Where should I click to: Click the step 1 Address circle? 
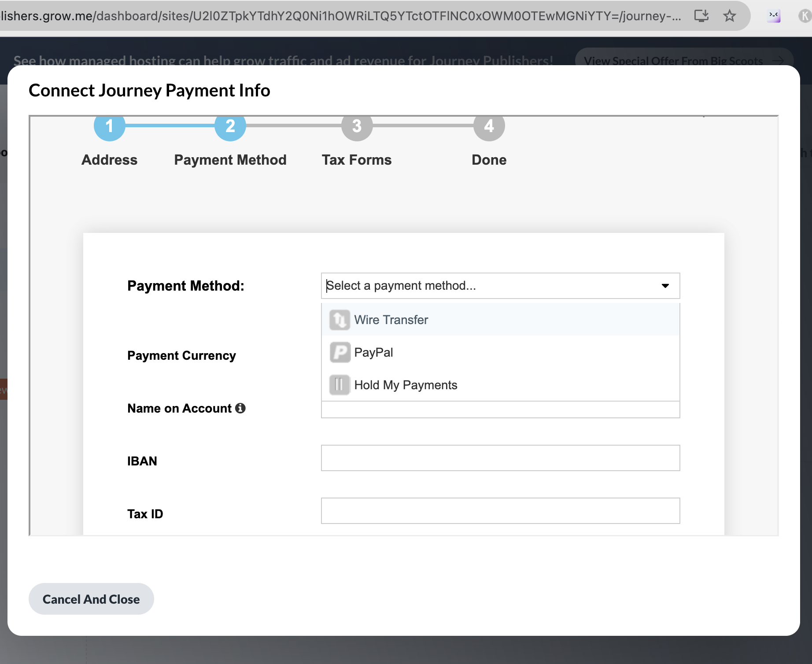(109, 127)
